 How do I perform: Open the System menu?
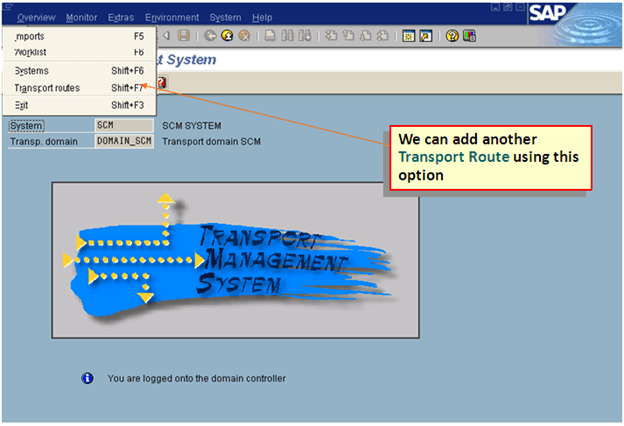225,18
